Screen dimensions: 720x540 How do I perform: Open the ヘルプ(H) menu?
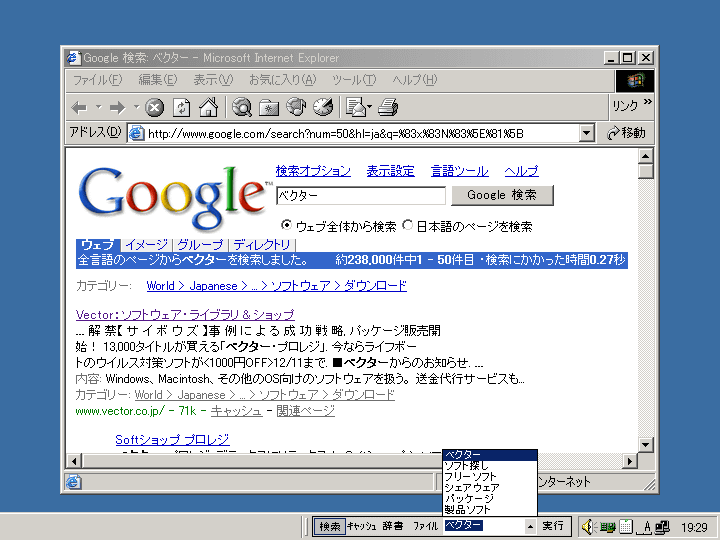pos(415,80)
